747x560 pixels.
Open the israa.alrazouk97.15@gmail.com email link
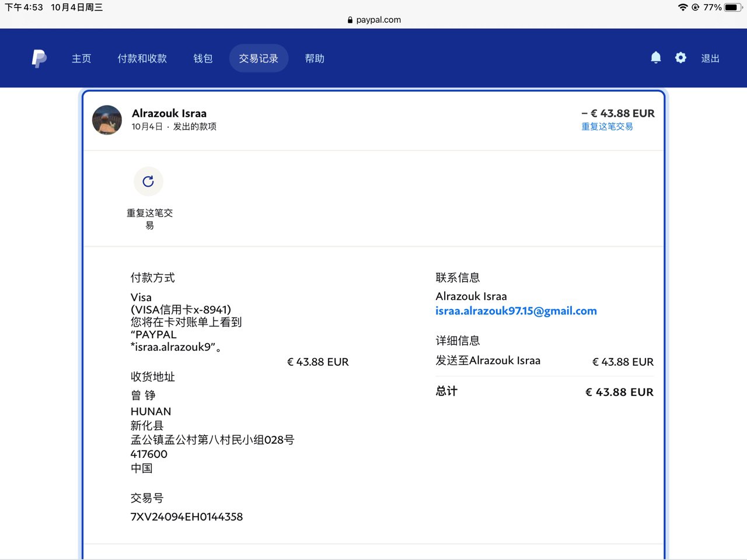tap(516, 311)
